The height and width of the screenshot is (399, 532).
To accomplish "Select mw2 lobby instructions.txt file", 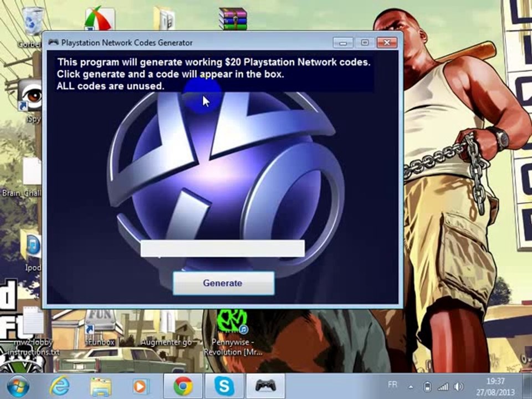I will click(33, 332).
